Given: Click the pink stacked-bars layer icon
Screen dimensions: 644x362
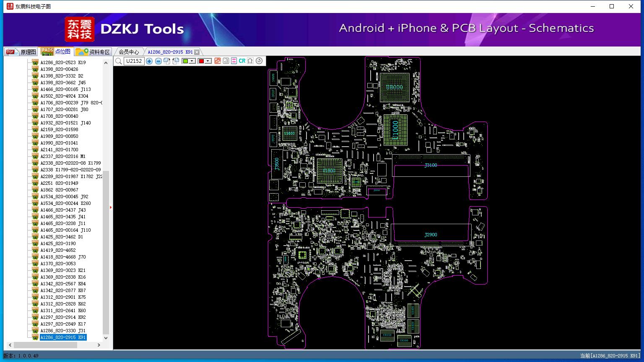Looking at the screenshot, I should click(x=234, y=61).
